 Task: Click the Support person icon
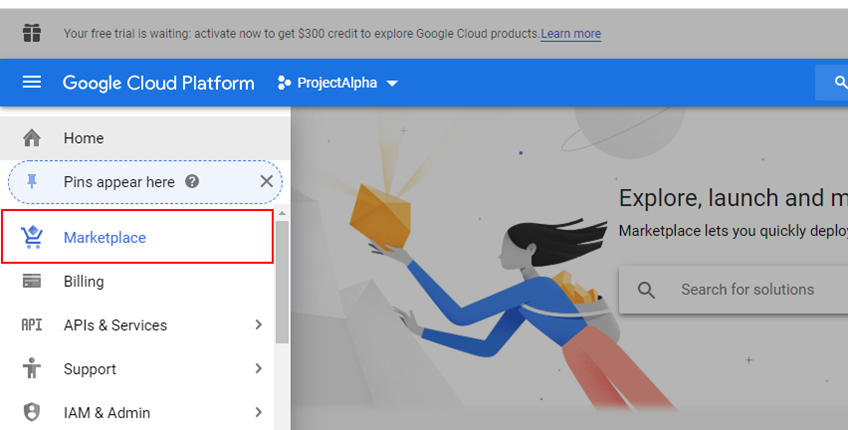tap(32, 368)
